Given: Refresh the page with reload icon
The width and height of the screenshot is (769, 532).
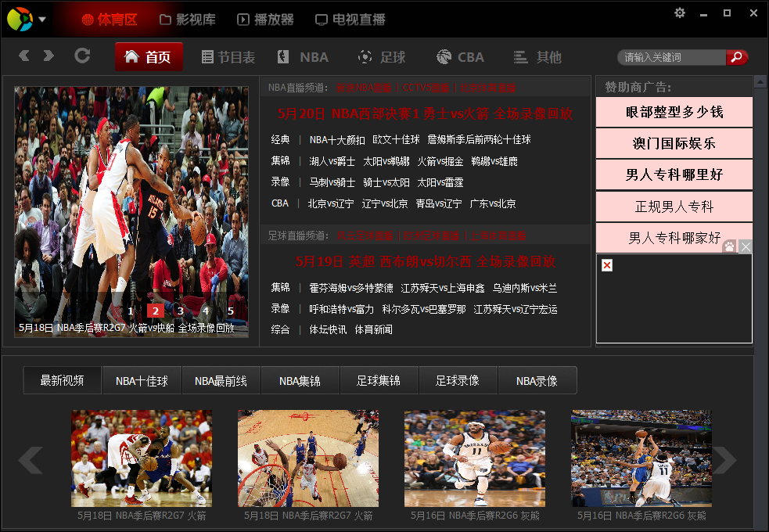Looking at the screenshot, I should coord(82,56).
